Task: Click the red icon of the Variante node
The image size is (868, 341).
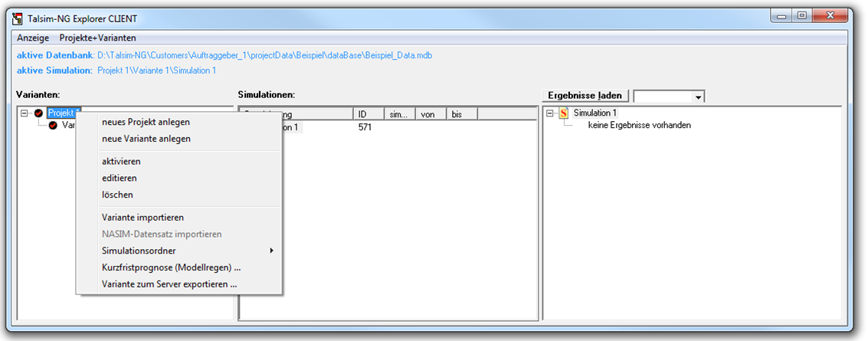Action: (53, 125)
